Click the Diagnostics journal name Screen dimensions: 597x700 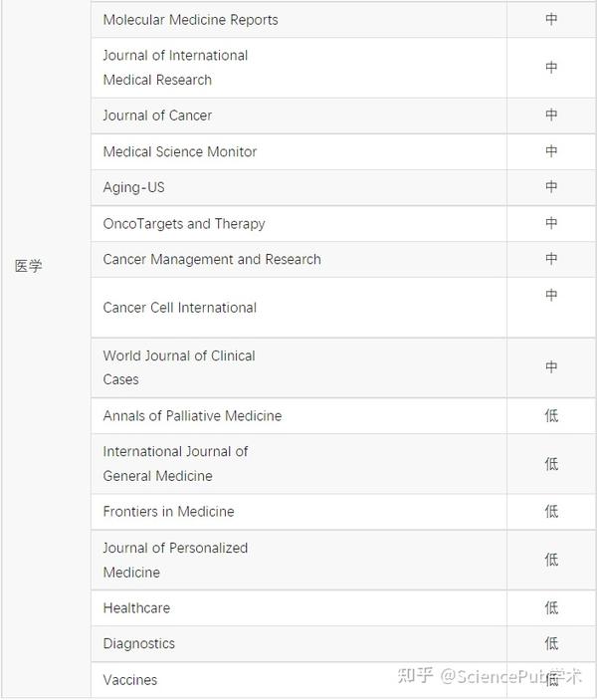pyautogui.click(x=139, y=643)
